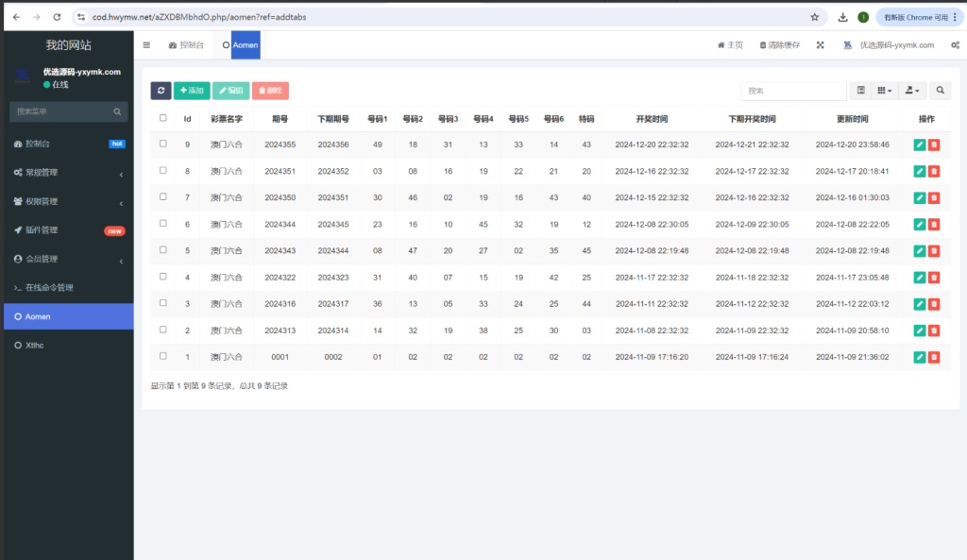Reload the page in browser toolbar
967x560 pixels.
[x=57, y=17]
